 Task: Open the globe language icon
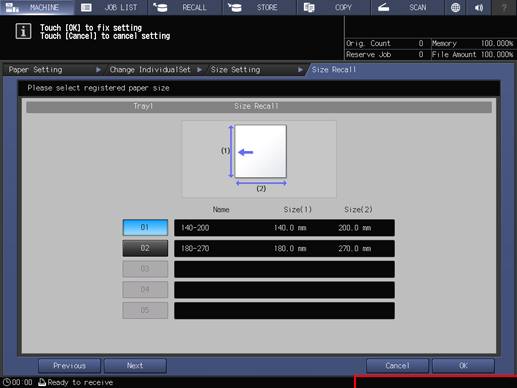455,7
